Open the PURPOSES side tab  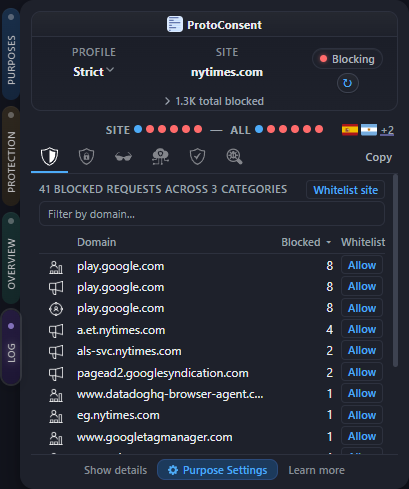click(11, 54)
